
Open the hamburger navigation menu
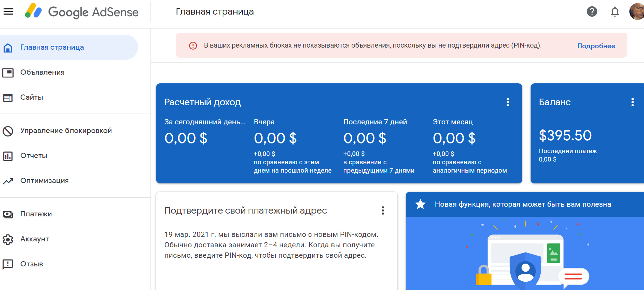coord(8,11)
